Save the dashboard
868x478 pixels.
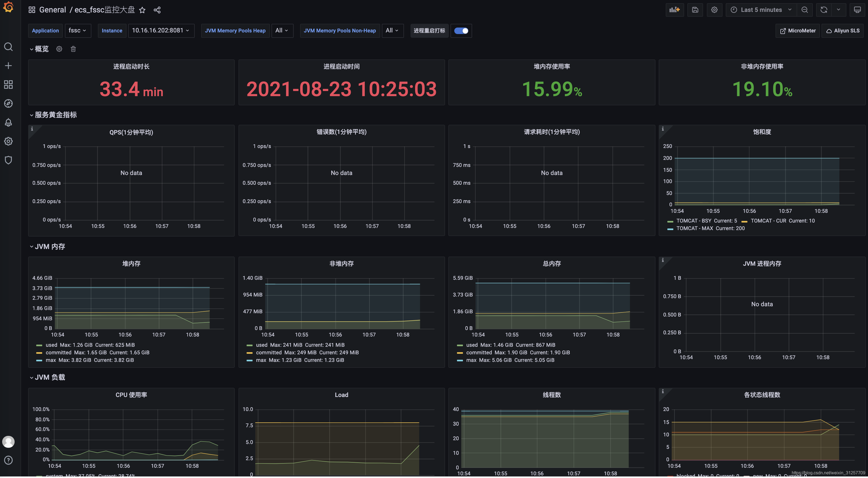click(695, 10)
